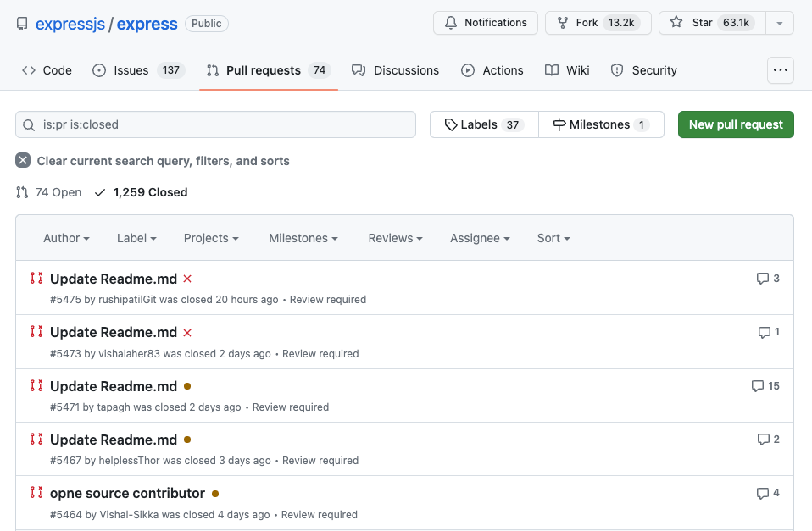Click the X clear-filters icon

[23, 160]
